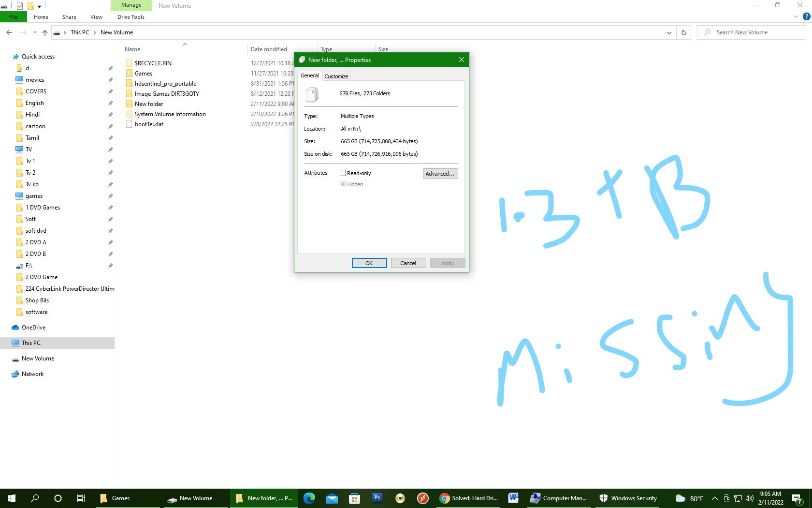Image resolution: width=812 pixels, height=508 pixels.
Task: Select $RECYCLE.BIN folder
Action: (x=153, y=63)
